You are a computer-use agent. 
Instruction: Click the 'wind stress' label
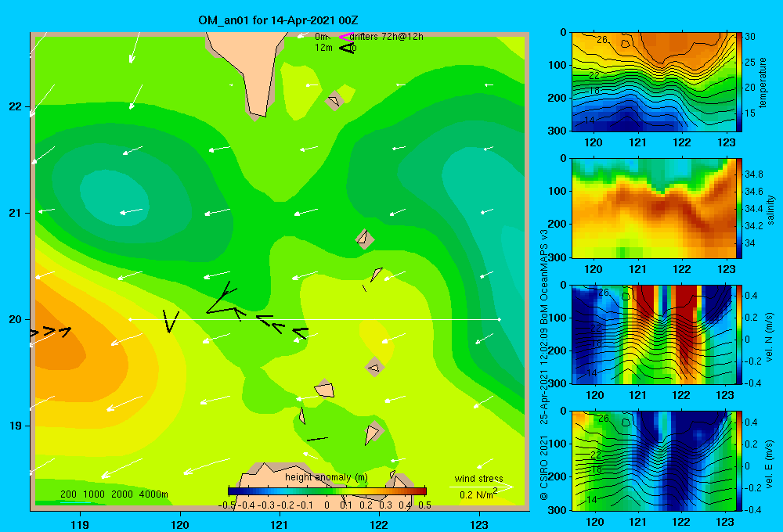pos(478,478)
